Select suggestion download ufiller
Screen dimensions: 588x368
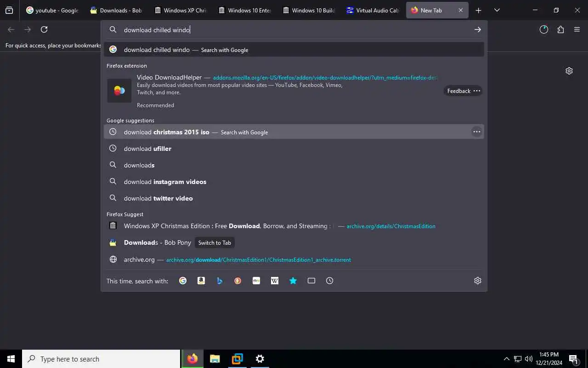[x=294, y=149]
